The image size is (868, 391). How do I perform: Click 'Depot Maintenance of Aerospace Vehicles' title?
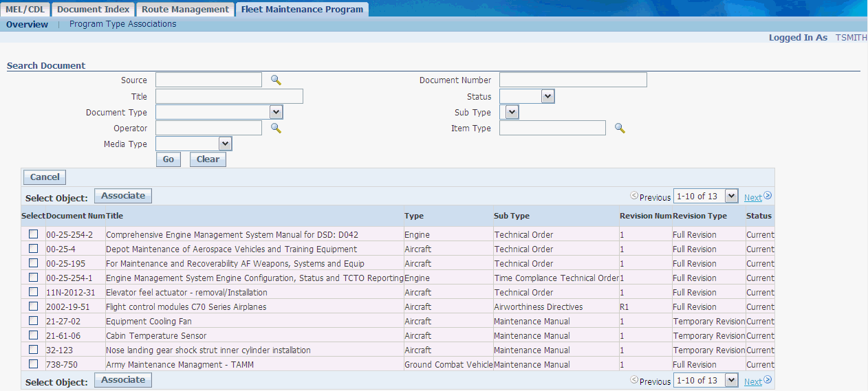[231, 249]
